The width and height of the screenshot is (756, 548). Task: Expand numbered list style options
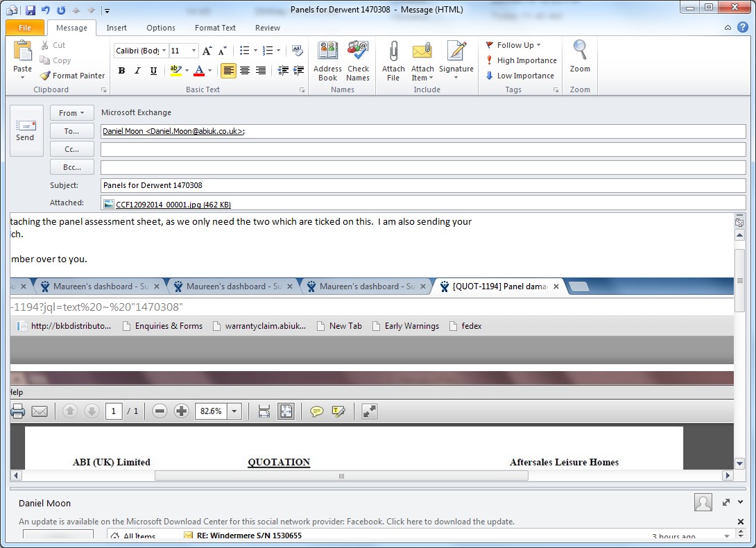[x=279, y=51]
